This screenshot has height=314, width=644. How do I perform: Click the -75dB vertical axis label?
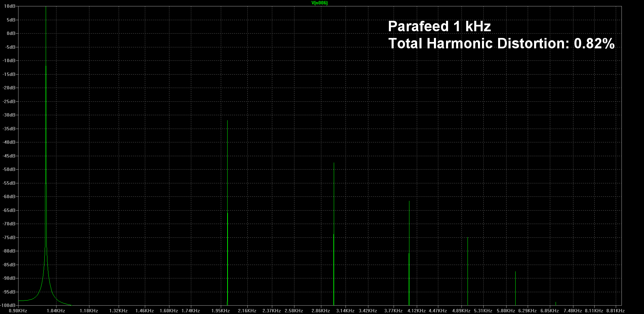coord(9,237)
